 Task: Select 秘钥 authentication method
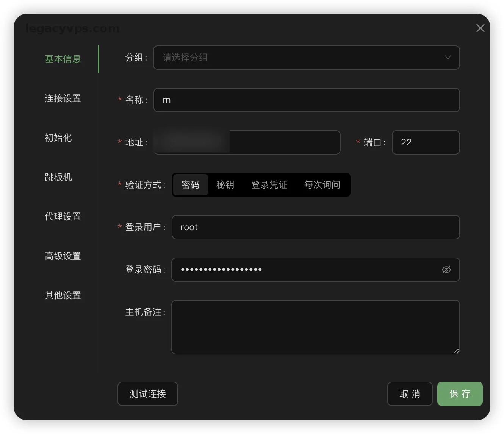[x=225, y=185]
